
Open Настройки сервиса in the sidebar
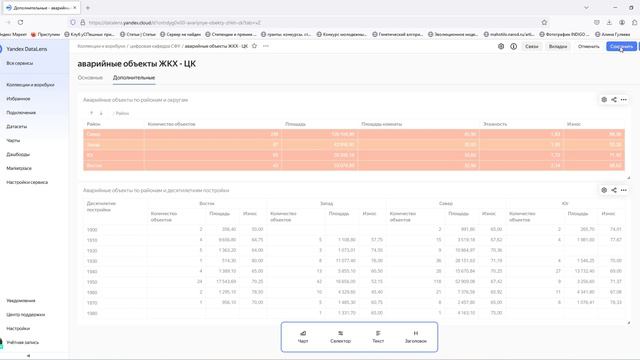[27, 182]
